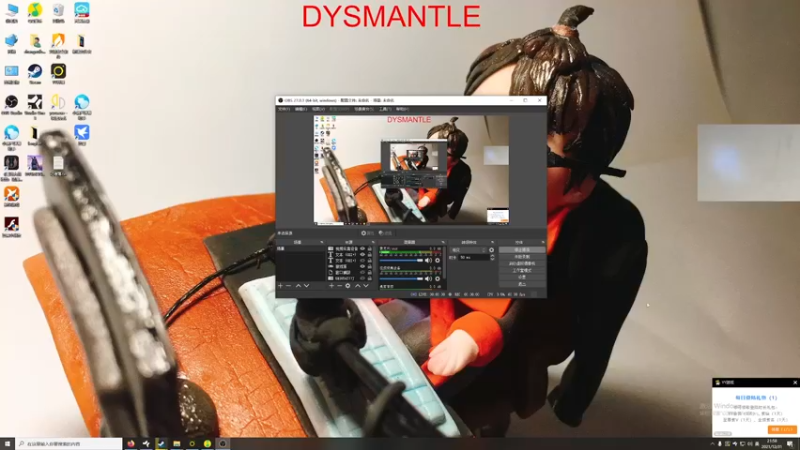800x450 pixels.
Task: Open the Recycle Bin desktop icon
Action: point(58,13)
